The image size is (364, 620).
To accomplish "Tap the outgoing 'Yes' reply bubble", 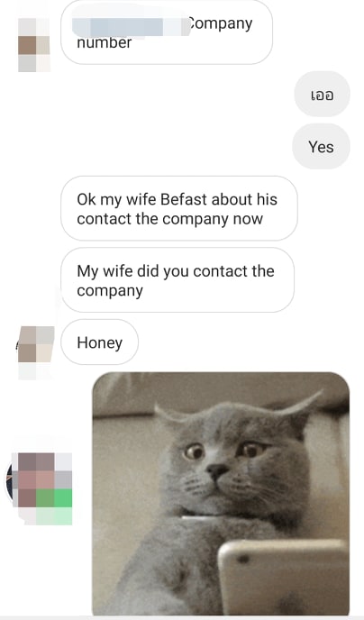I will click(x=321, y=147).
